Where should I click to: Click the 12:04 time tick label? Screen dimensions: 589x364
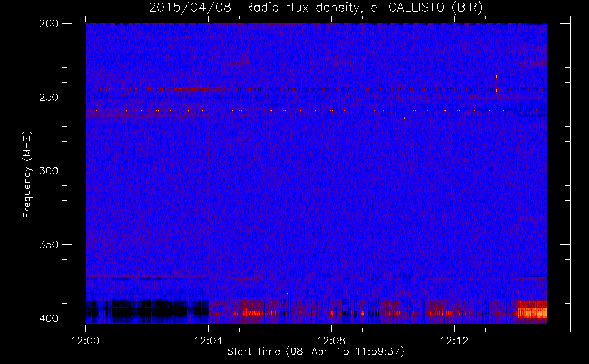pos(208,341)
